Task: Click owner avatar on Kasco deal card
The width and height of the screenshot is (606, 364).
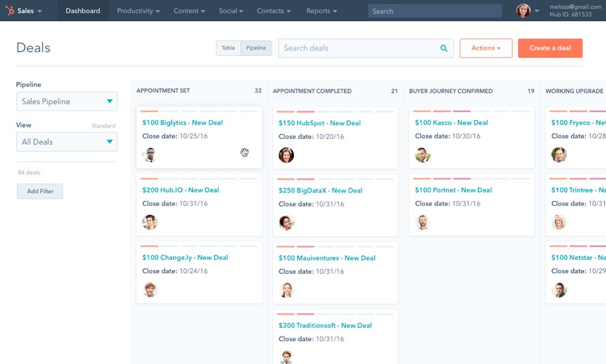Action: [422, 155]
